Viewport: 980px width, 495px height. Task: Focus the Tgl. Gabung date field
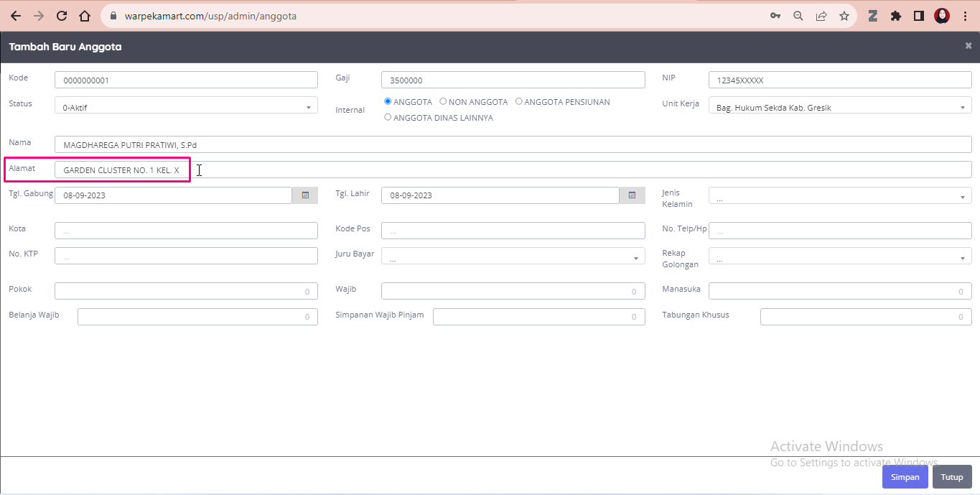point(173,195)
